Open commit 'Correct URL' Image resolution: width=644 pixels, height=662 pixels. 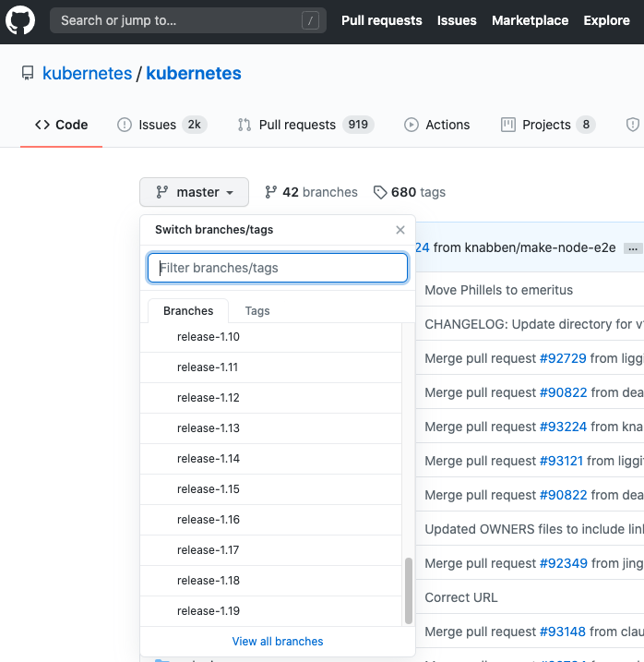click(461, 597)
